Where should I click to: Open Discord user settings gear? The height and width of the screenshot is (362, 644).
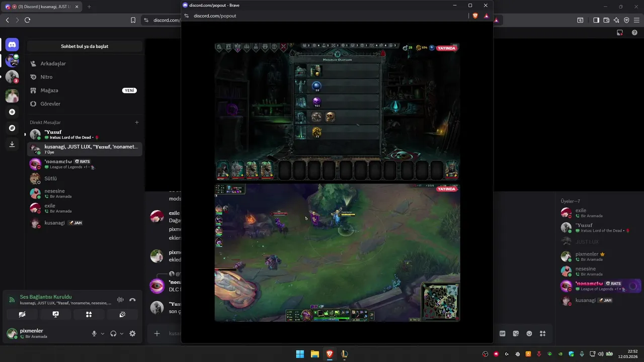tap(132, 333)
